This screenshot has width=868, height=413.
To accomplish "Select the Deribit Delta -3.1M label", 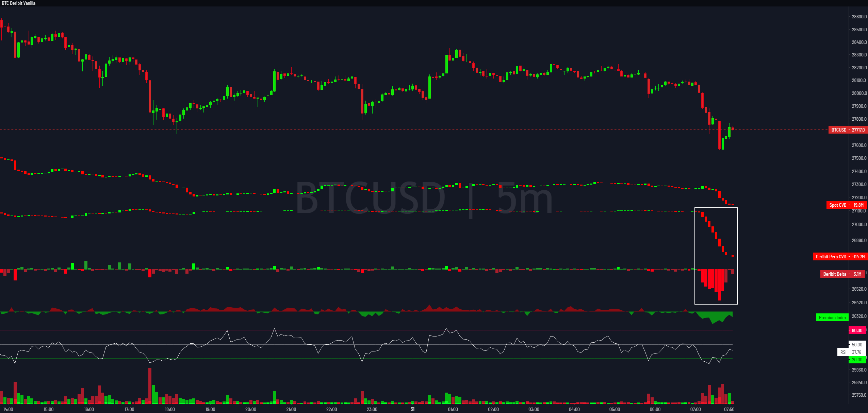I will click(x=842, y=274).
